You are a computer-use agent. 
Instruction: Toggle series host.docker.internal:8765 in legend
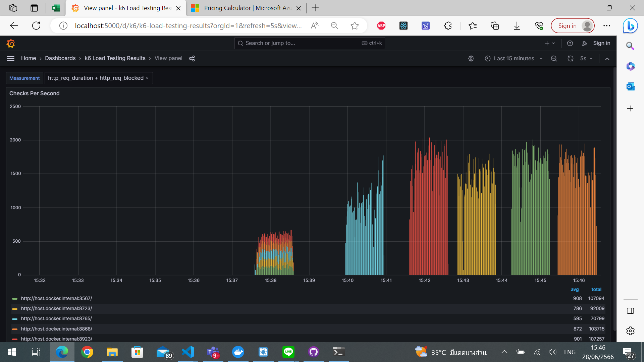pyautogui.click(x=56, y=318)
